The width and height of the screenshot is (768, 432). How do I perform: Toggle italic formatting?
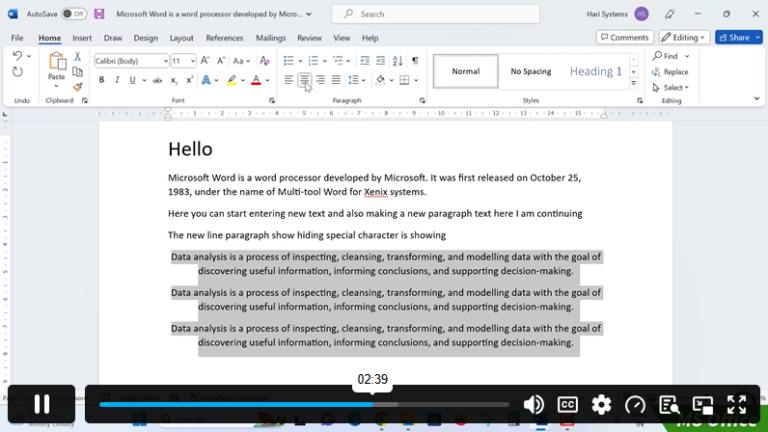click(117, 80)
